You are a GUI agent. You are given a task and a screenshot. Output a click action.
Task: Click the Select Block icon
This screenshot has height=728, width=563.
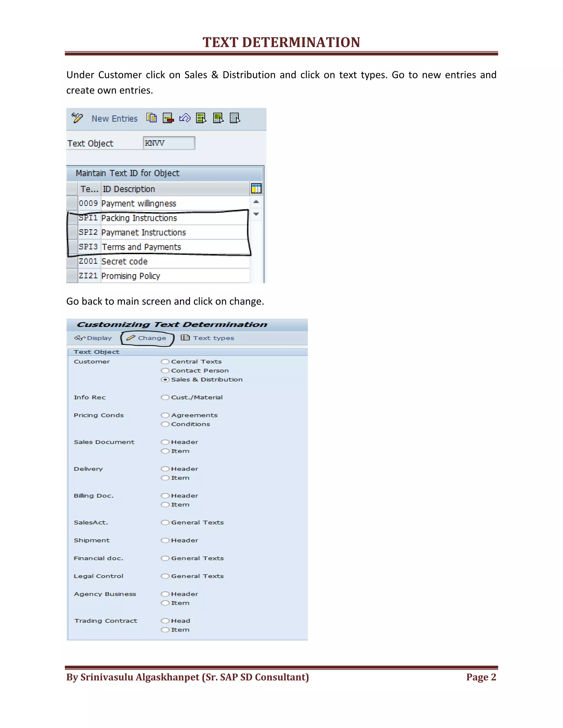pos(218,118)
